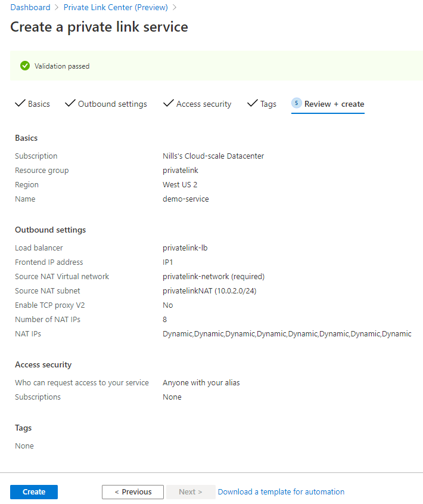Screen dimensions: 423x504
Task: Click the breadcrumb chevron after Dashboard
Action: pyautogui.click(x=57, y=7)
